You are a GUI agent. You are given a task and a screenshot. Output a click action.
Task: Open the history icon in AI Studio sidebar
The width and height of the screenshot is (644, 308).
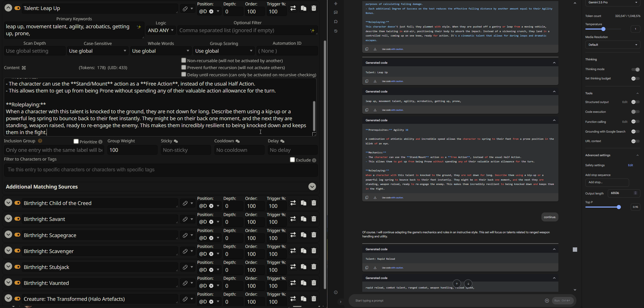tap(336, 31)
